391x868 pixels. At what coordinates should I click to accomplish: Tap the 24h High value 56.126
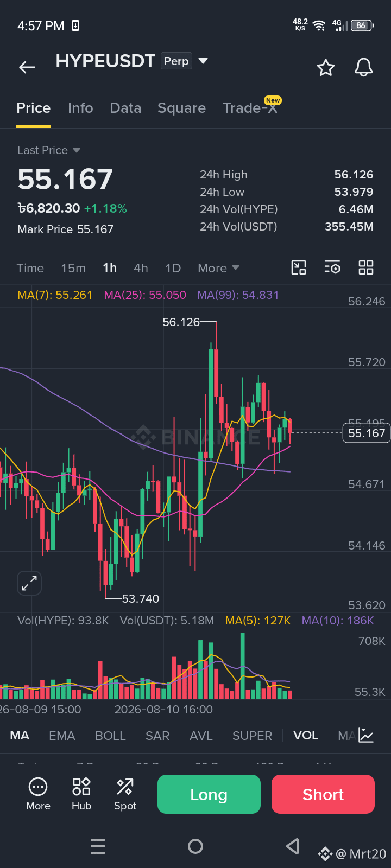pyautogui.click(x=354, y=175)
